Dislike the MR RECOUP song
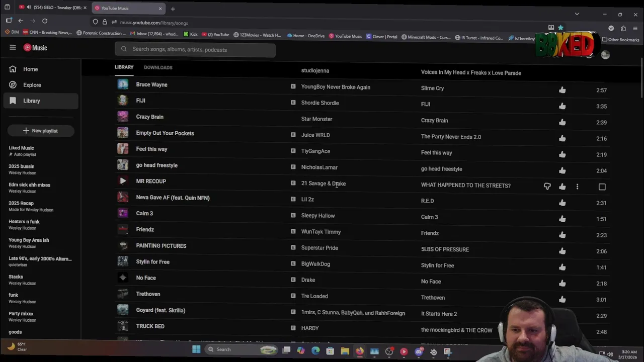Image resolution: width=644 pixels, height=362 pixels. click(x=547, y=187)
